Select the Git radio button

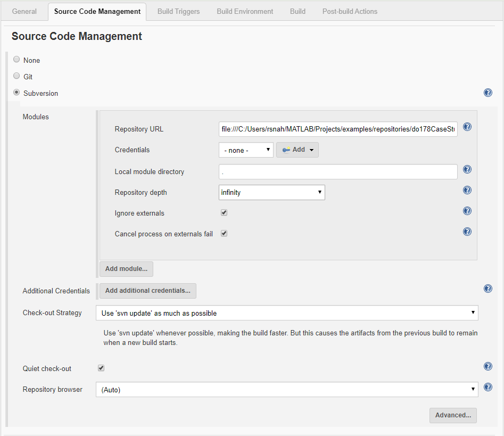click(x=16, y=75)
